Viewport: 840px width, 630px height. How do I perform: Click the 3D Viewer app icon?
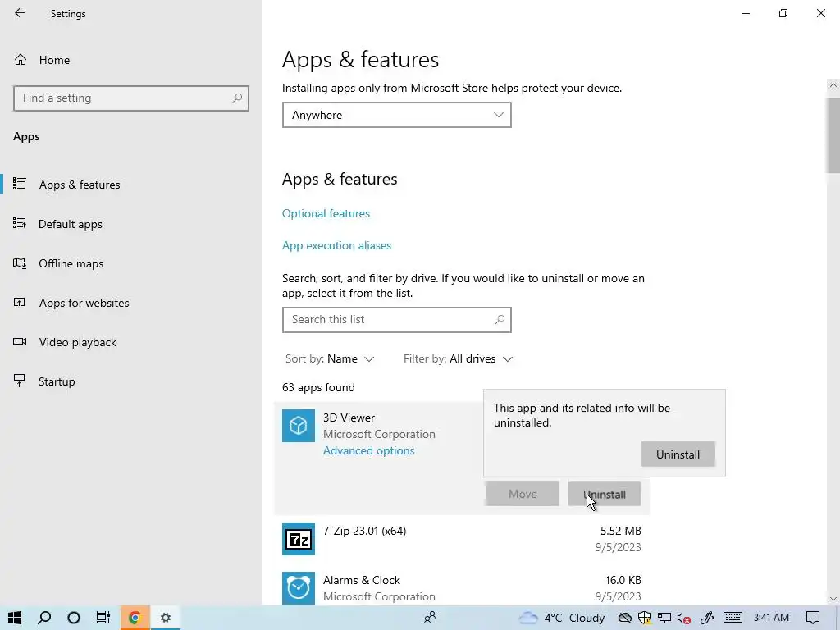(x=299, y=426)
